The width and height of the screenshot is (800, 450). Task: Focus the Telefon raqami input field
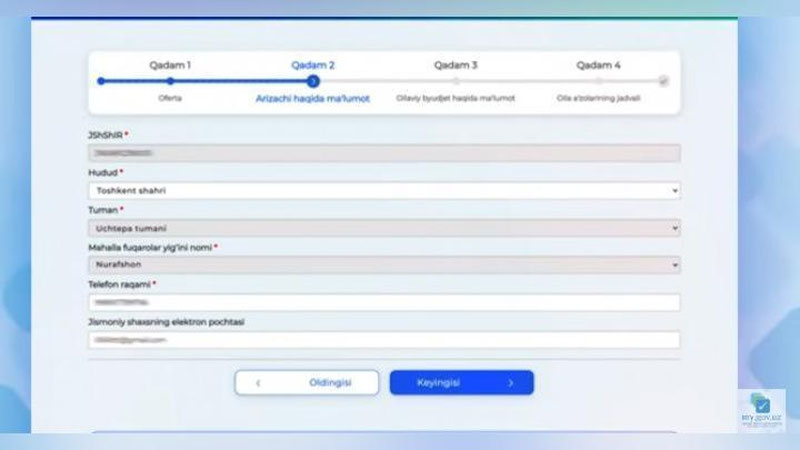click(x=384, y=302)
